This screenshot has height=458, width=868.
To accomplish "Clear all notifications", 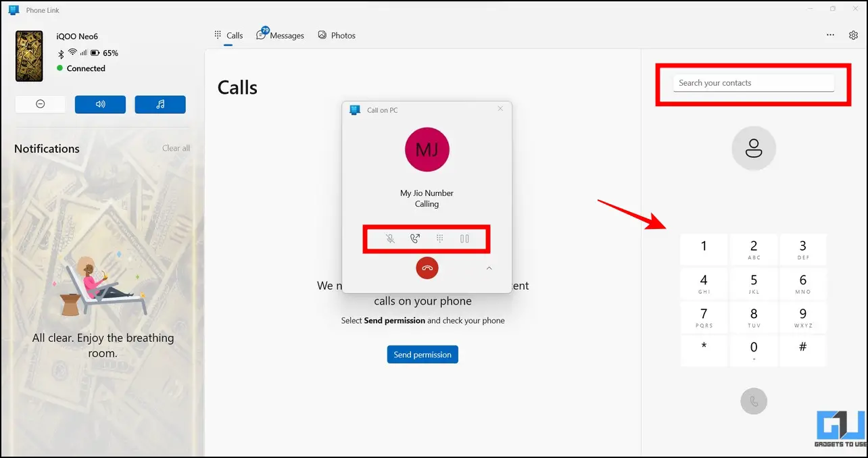I will [x=176, y=148].
